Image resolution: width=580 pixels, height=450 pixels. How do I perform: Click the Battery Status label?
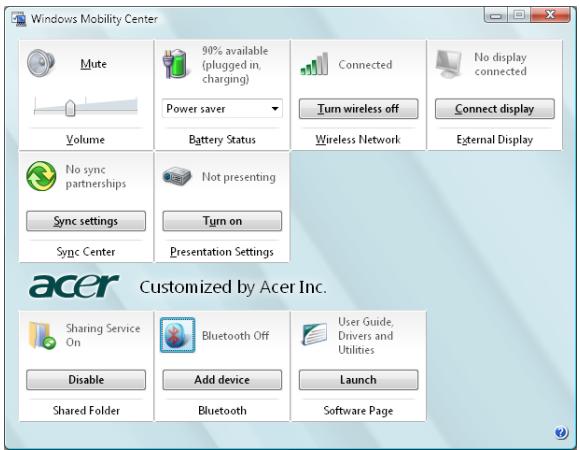222,140
